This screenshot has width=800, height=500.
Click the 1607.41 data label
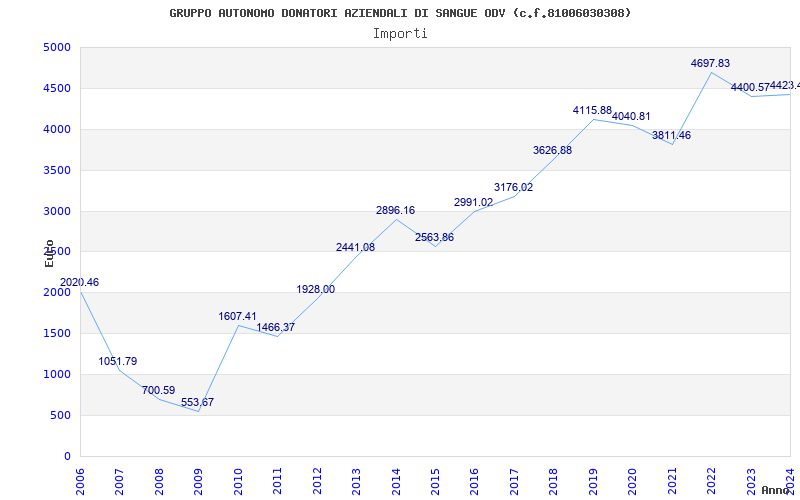coord(237,316)
